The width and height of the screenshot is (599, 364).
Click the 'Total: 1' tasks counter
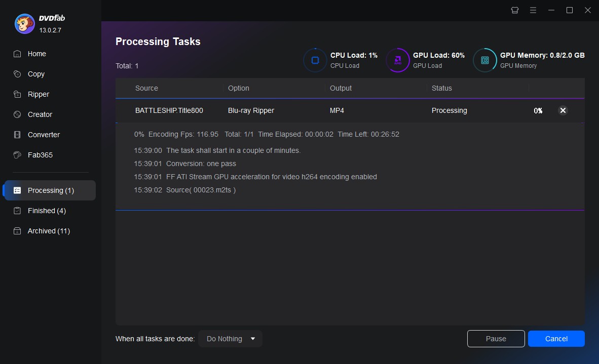pos(127,66)
